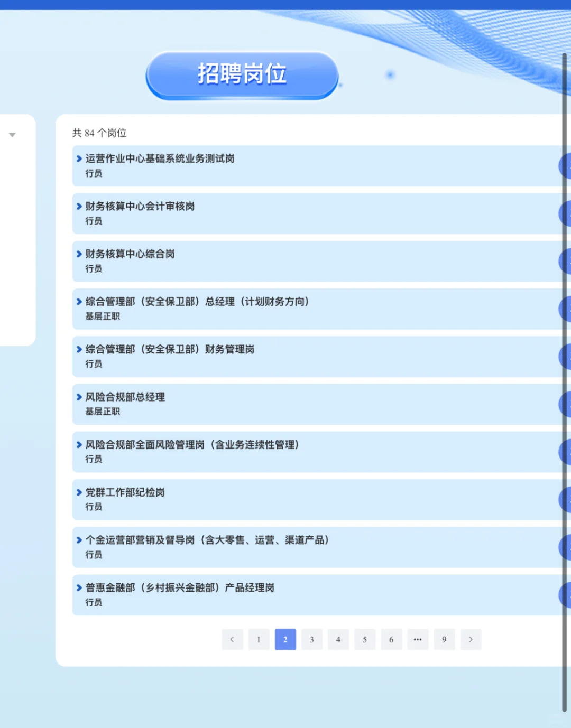Go to previous page arrow

[x=232, y=639]
